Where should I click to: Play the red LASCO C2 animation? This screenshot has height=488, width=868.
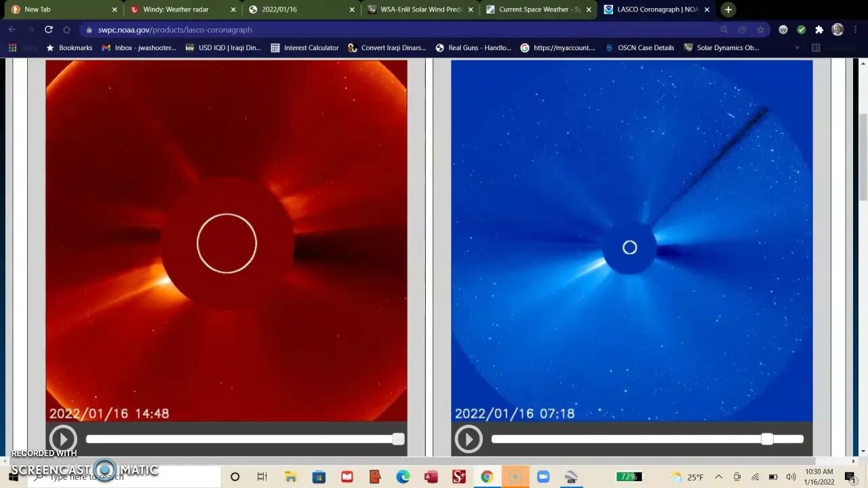point(63,439)
